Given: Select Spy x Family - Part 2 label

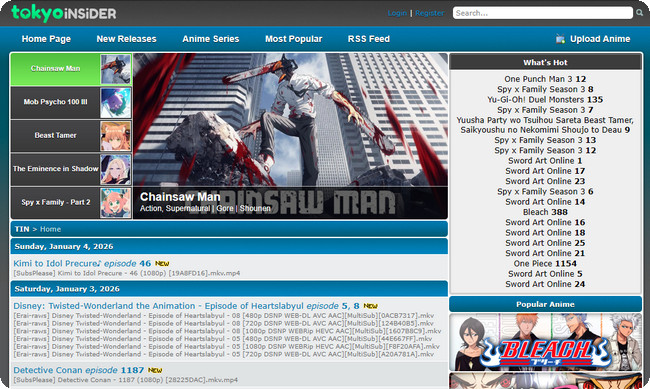Looking at the screenshot, I should click(56, 202).
